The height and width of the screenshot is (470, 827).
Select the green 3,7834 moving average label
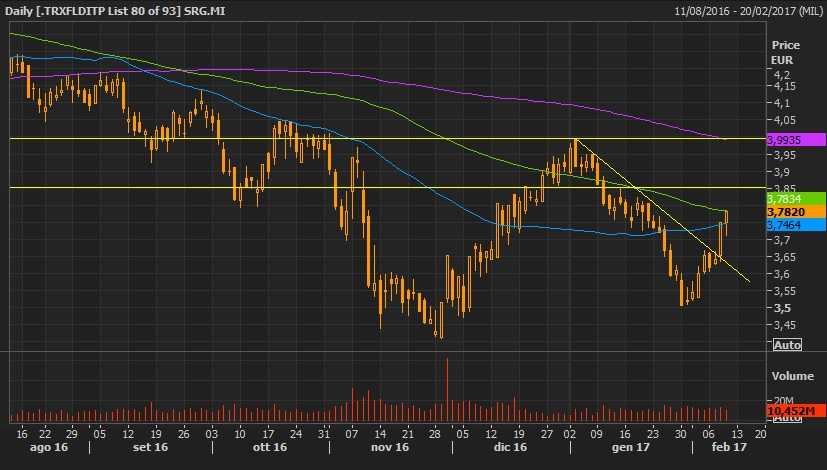tap(783, 198)
